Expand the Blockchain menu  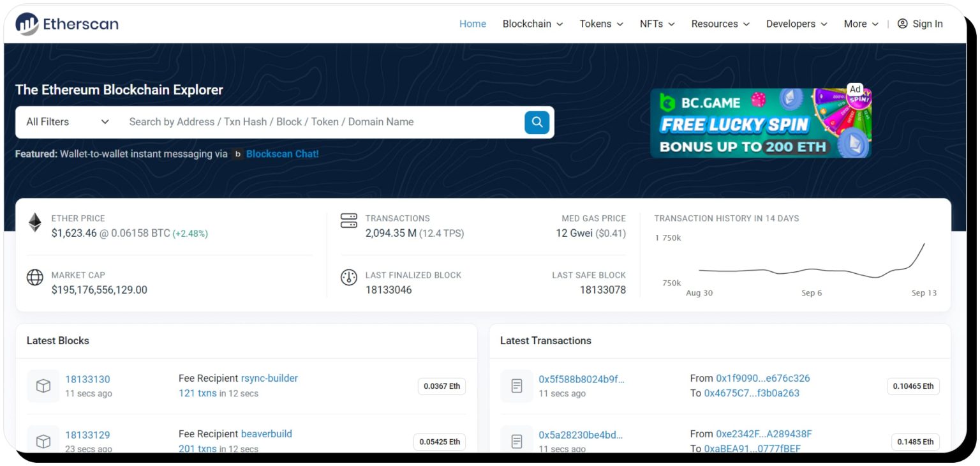(532, 24)
